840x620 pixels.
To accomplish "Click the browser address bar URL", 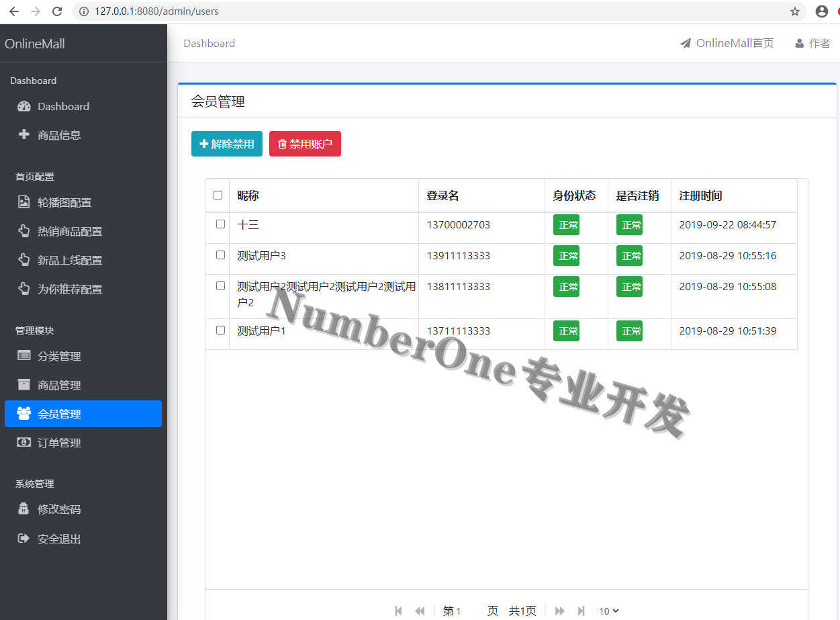I will point(156,11).
